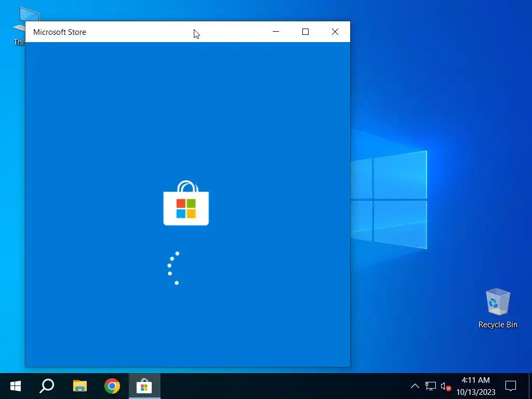Select the Microsoft Store taskbar icon
This screenshot has height=399, width=532.
(144, 386)
